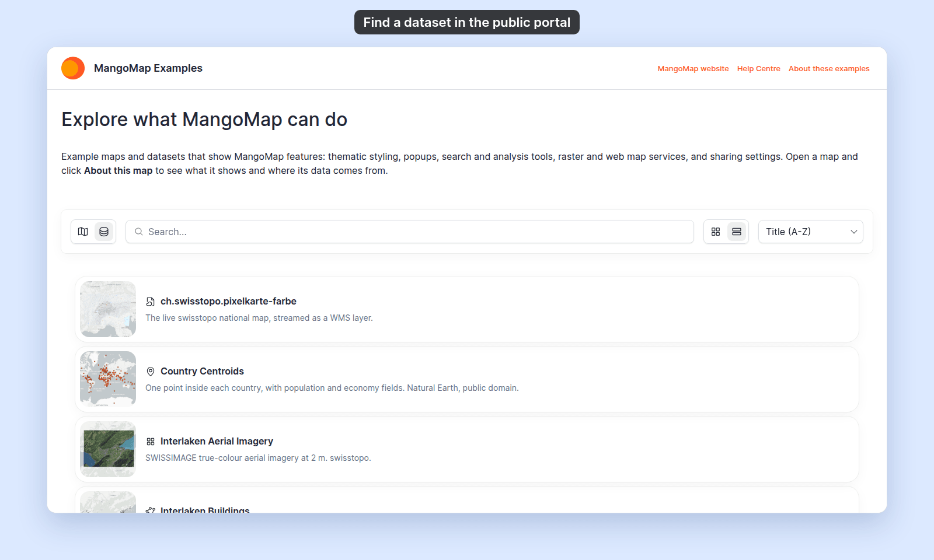Click the MangoMap orange logo
Viewport: 934px width, 560px height.
[x=73, y=68]
